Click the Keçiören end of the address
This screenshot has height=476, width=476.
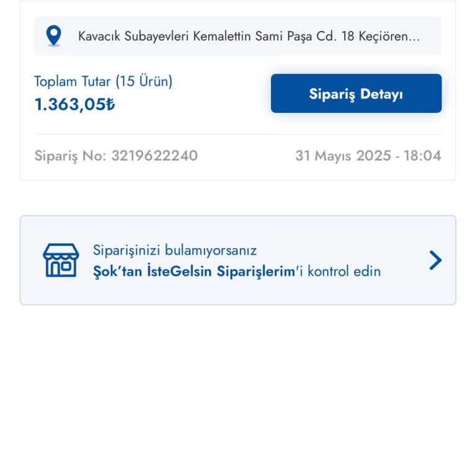[x=388, y=36]
